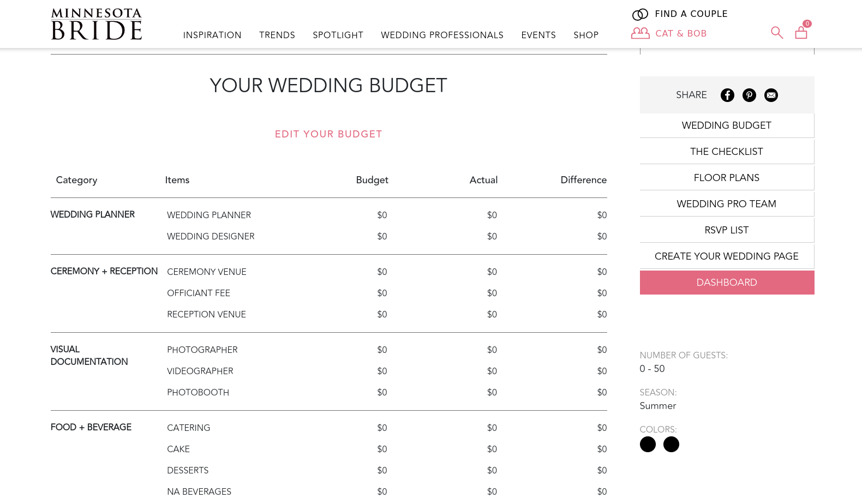Screen dimensions: 862x504
Task: Open the Inspiration menu
Action: [x=212, y=35]
